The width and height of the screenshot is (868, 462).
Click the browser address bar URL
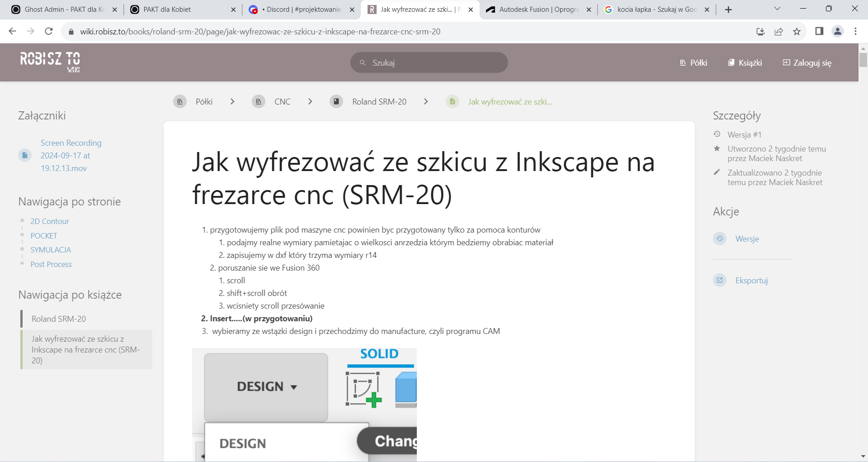[260, 31]
